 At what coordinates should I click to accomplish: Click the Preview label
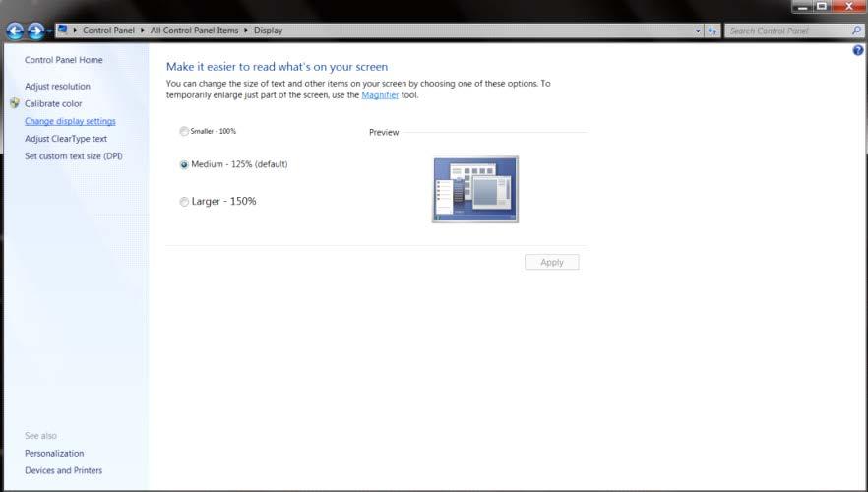pos(384,132)
